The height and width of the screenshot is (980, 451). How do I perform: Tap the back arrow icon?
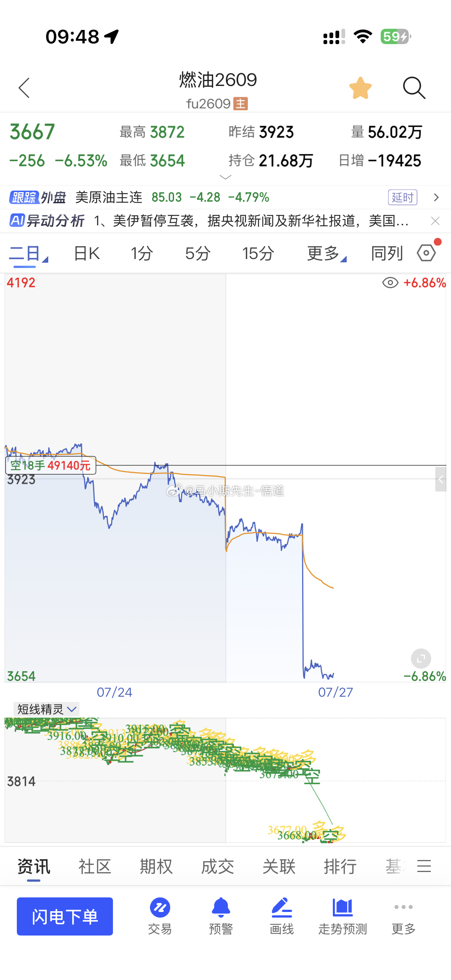(24, 88)
